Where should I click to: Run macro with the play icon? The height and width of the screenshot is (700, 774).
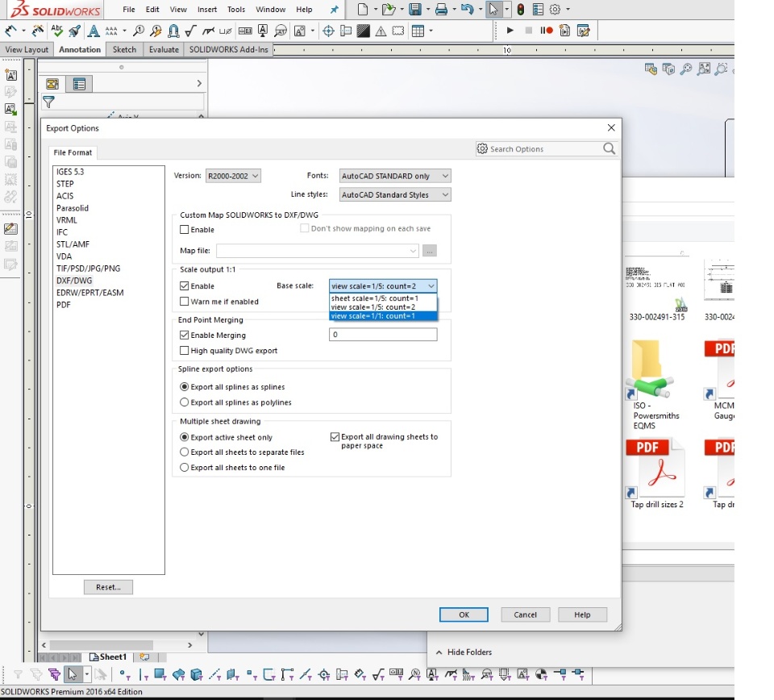coord(510,31)
